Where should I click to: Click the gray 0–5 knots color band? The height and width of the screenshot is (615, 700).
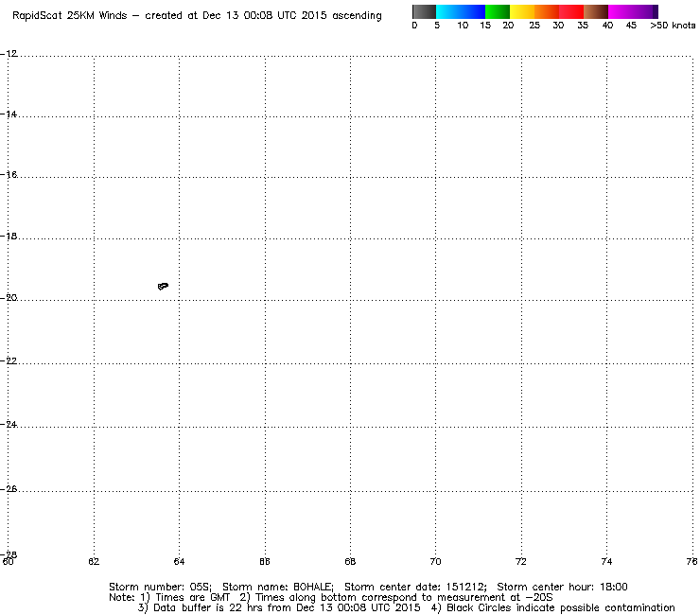point(424,11)
